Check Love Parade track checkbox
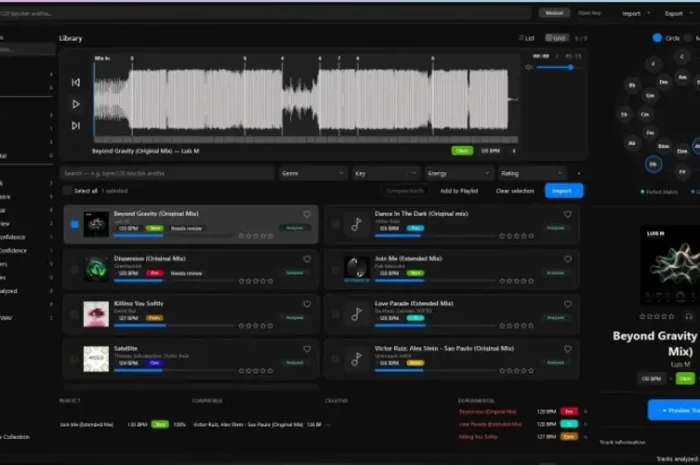Screen dimensions: 700x465 point(335,314)
